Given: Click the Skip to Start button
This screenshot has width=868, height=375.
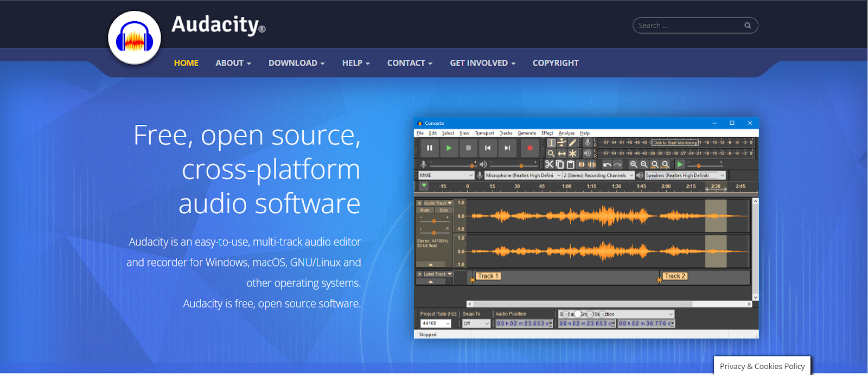Looking at the screenshot, I should click(x=488, y=148).
